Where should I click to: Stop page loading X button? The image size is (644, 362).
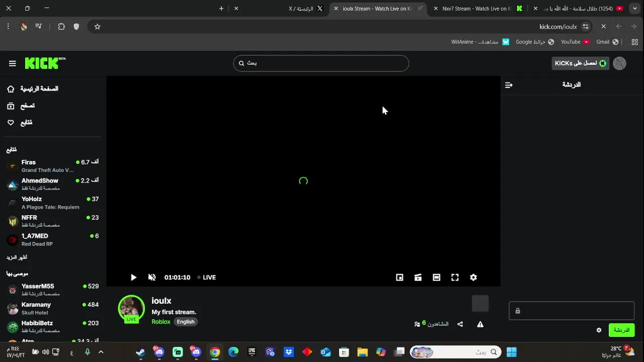tap(603, 27)
